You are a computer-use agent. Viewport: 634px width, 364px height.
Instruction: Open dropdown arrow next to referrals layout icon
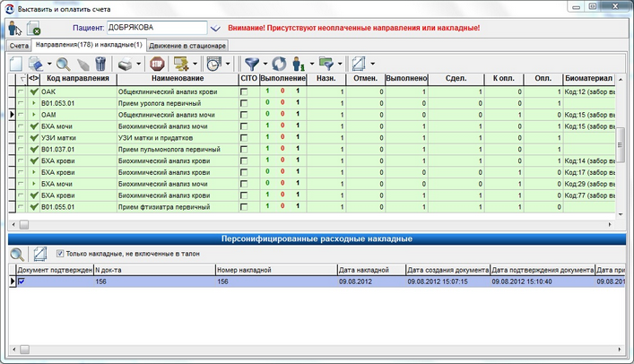pyautogui.click(x=372, y=64)
